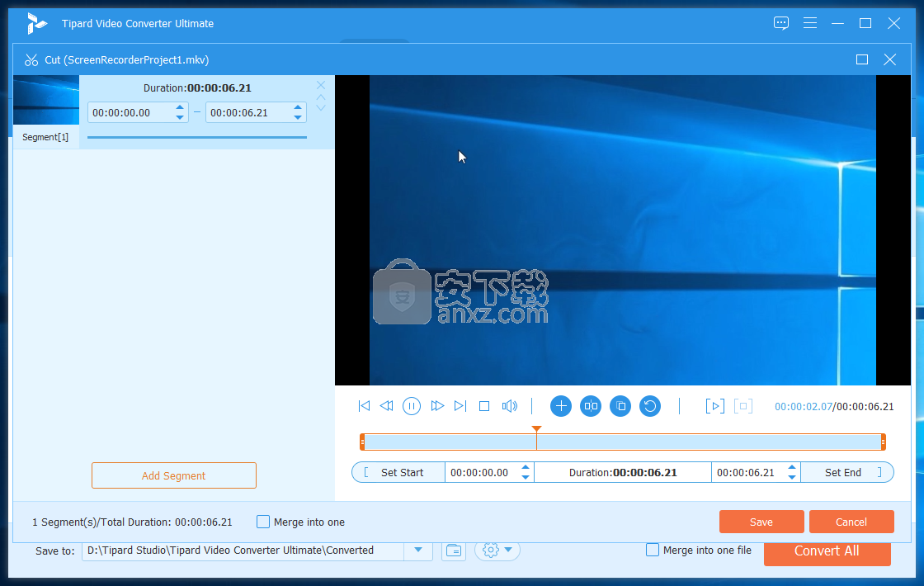Image resolution: width=924 pixels, height=586 pixels.
Task: Step backward with the rewind icon
Action: 387,405
